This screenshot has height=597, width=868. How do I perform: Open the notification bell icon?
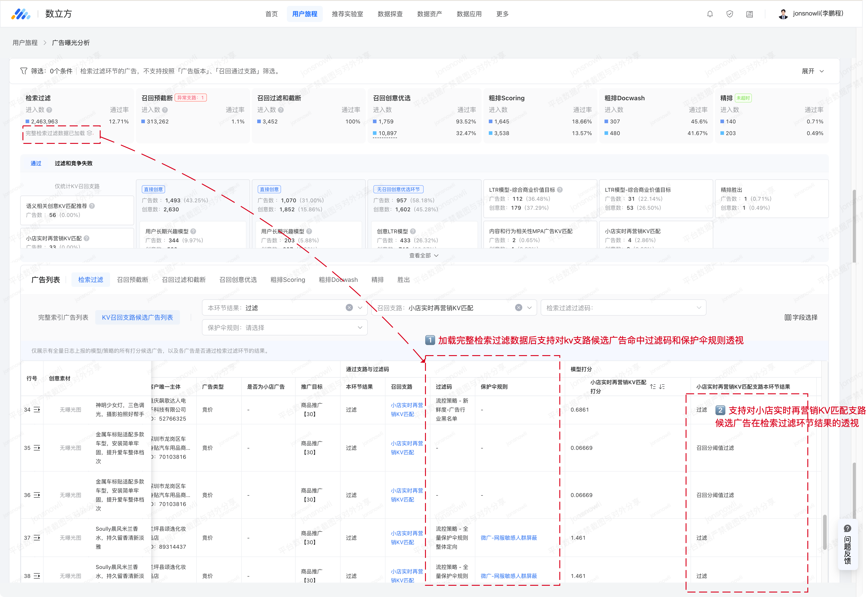pos(709,14)
